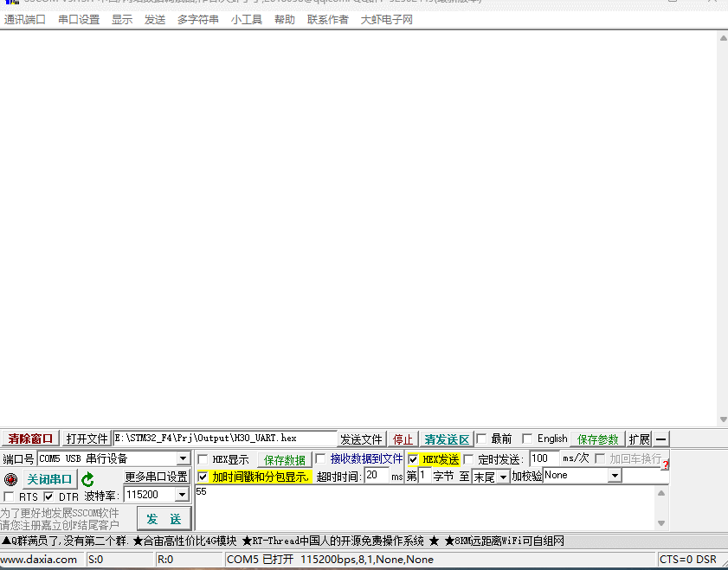This screenshot has width=728, height=570.
Task: Uncheck 加时间戳和分包显示 checkbox
Action: coord(203,477)
